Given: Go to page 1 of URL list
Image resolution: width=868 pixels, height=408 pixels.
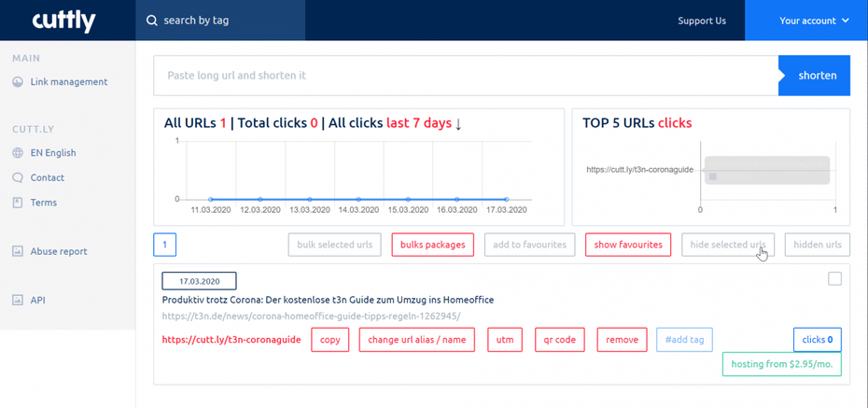Looking at the screenshot, I should click(x=165, y=245).
